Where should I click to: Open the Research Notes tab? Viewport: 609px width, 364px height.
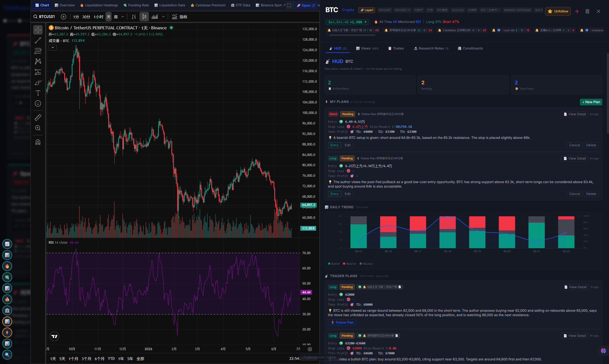(x=431, y=48)
